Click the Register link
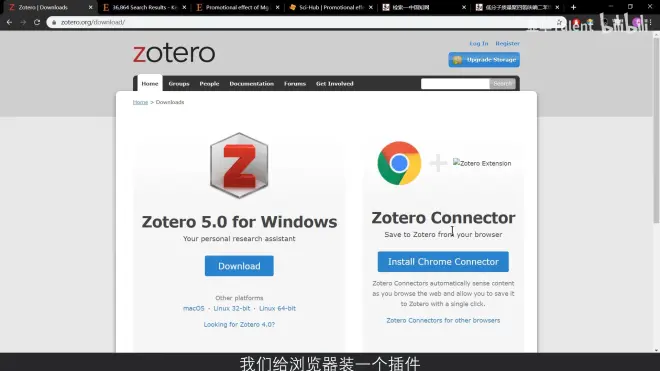 click(x=507, y=43)
